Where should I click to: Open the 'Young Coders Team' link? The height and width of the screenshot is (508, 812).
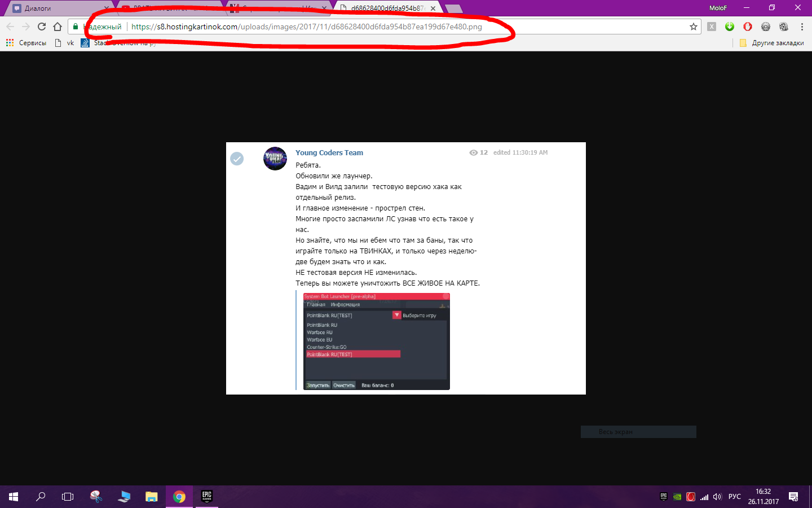tap(329, 152)
